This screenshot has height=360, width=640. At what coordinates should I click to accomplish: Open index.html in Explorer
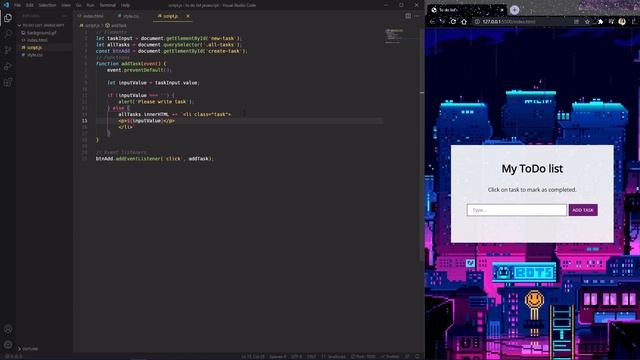coord(37,40)
